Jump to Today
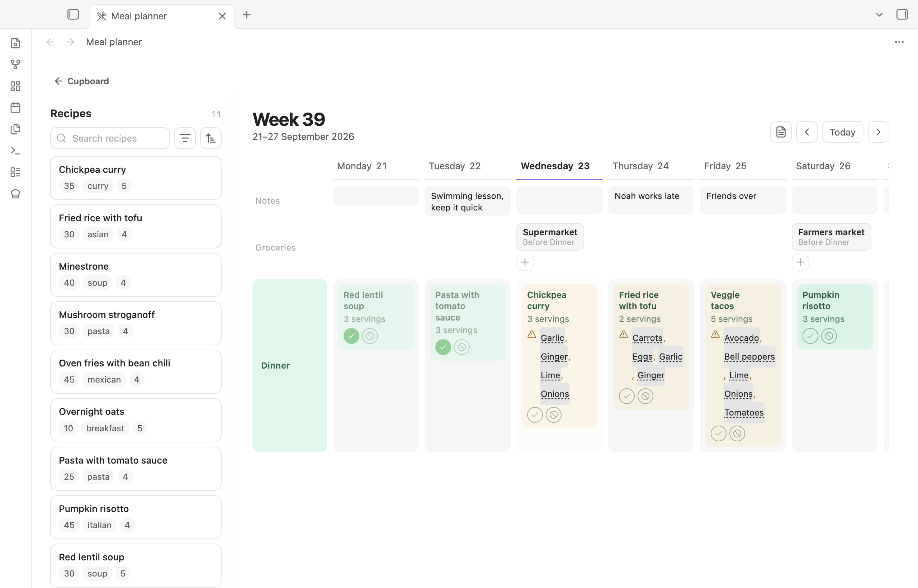This screenshot has width=918, height=588. coord(842,132)
